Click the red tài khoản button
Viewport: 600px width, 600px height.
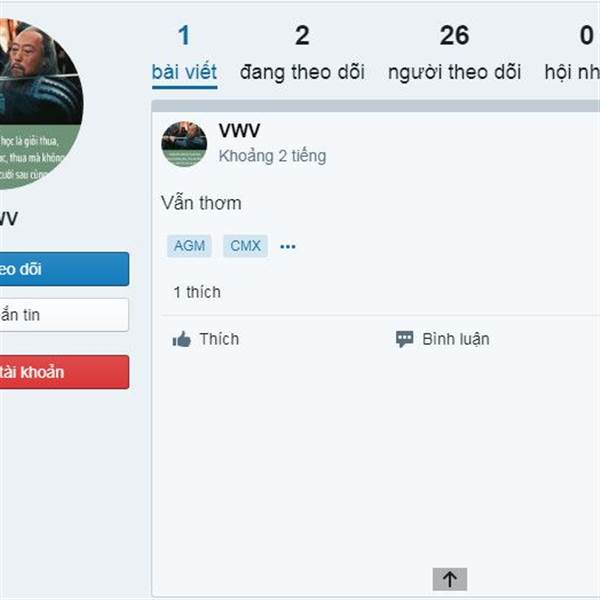coord(64,372)
